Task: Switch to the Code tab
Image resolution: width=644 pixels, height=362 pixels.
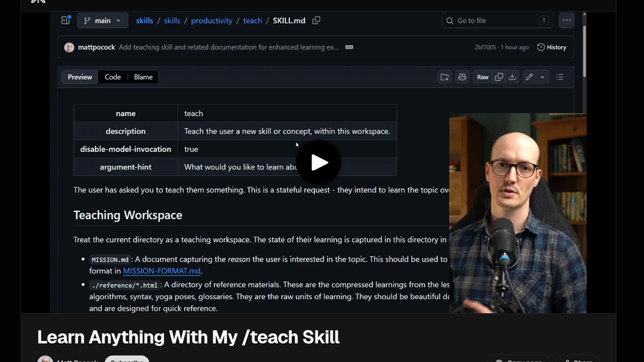Action: point(113,77)
